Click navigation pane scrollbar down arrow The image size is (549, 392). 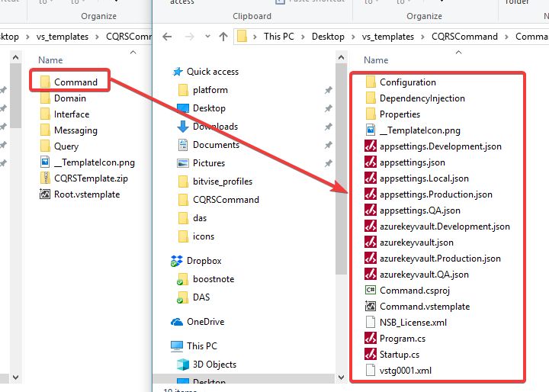pos(342,378)
